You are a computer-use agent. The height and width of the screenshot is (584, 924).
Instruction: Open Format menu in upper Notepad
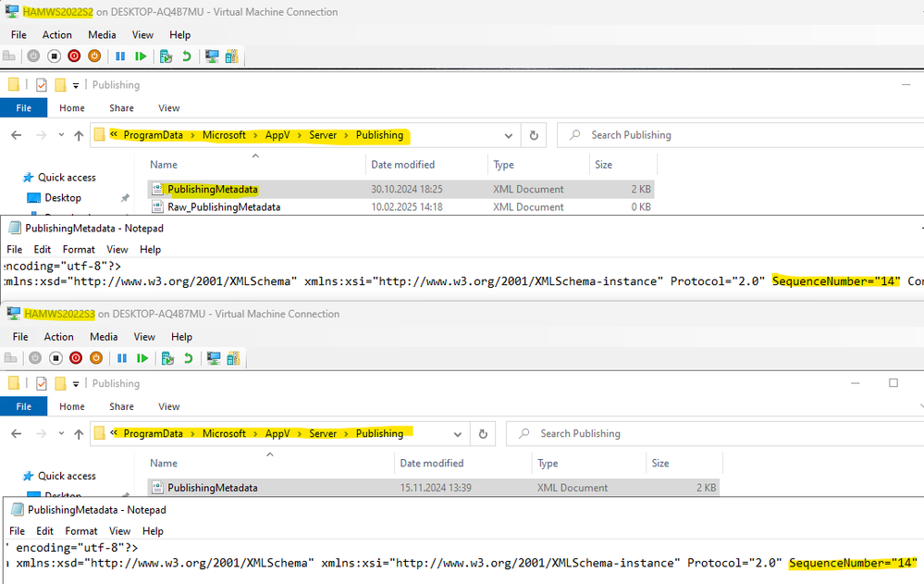point(79,250)
